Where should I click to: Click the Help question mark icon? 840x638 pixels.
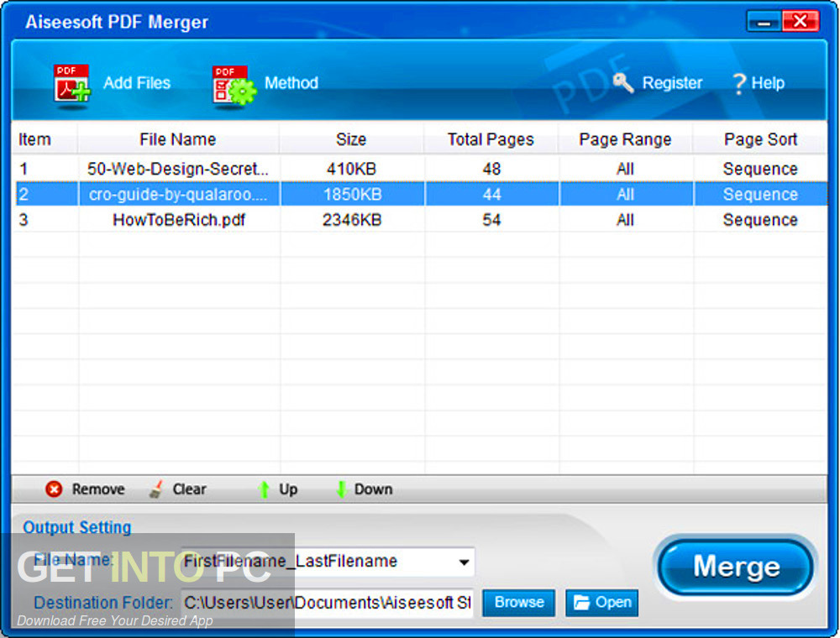[738, 83]
